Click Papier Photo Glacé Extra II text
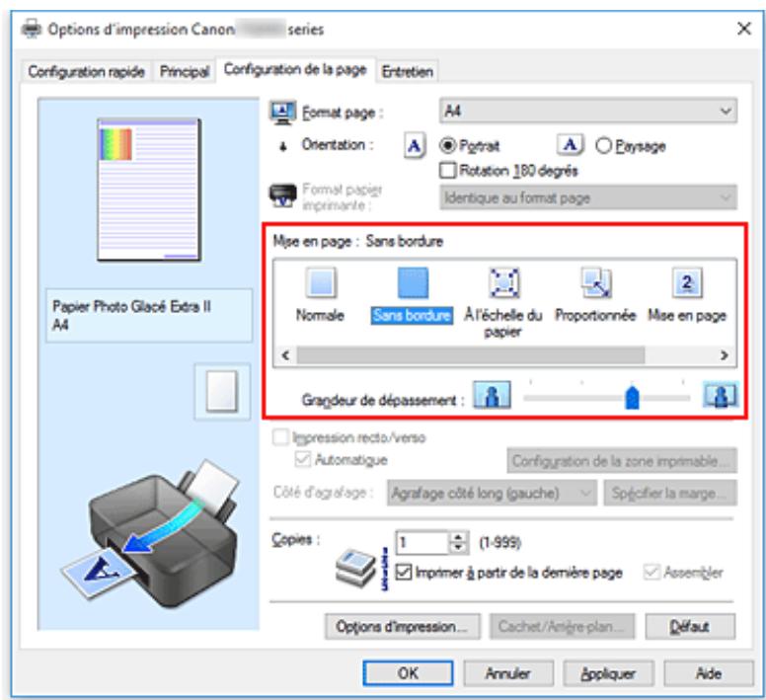 pyautogui.click(x=132, y=306)
